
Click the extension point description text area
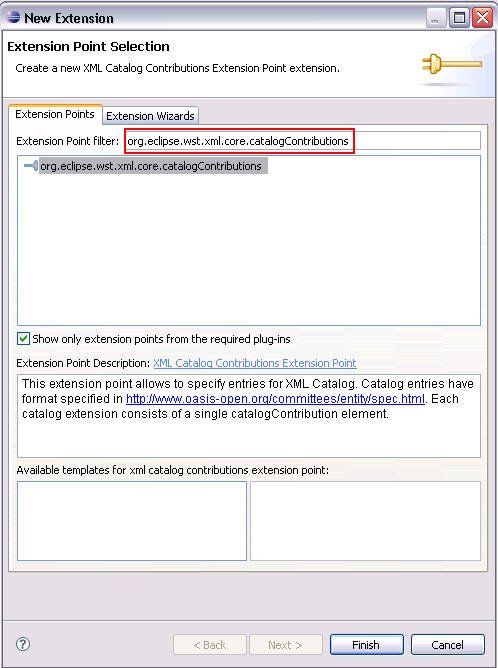[249, 415]
